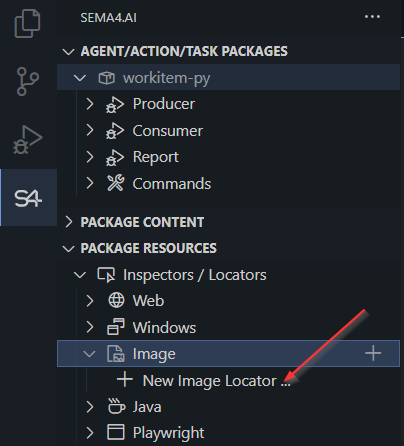Expand the Consumer task node
This screenshot has width=404, height=446.
click(90, 130)
